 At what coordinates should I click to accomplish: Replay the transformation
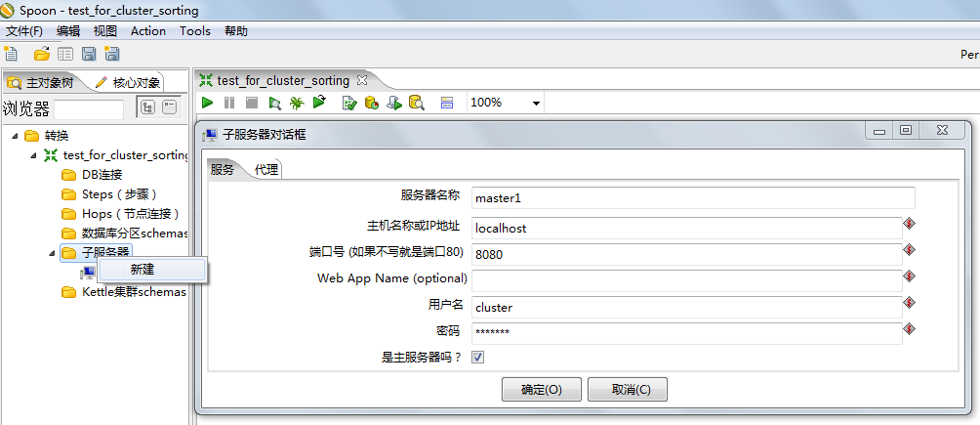click(319, 102)
